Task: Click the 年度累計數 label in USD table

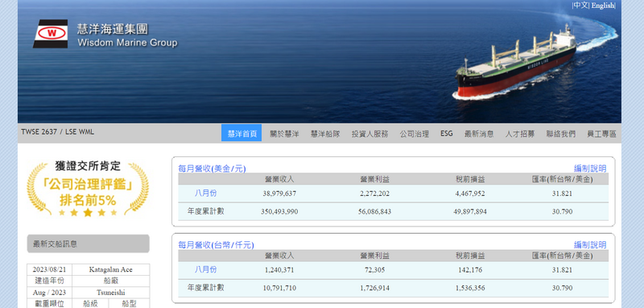Action: (206, 211)
